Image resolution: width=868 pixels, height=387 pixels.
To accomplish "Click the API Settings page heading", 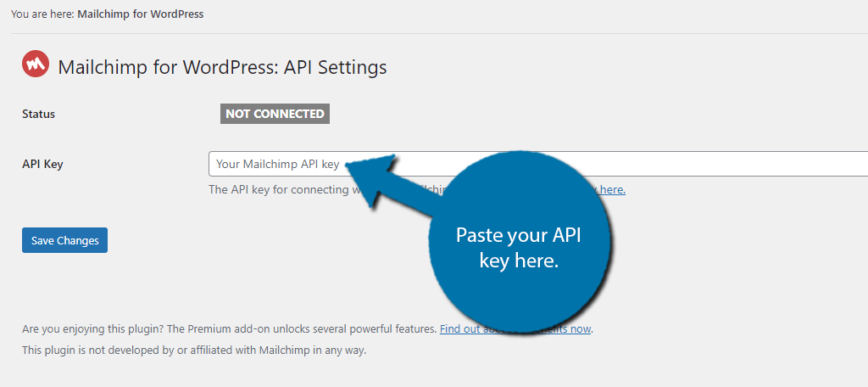I will [x=223, y=67].
